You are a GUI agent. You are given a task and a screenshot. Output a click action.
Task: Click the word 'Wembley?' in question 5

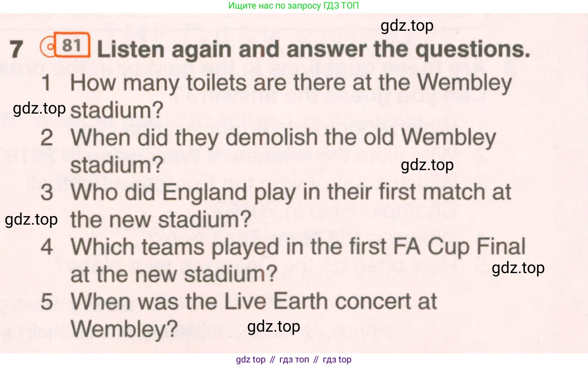coord(124,329)
